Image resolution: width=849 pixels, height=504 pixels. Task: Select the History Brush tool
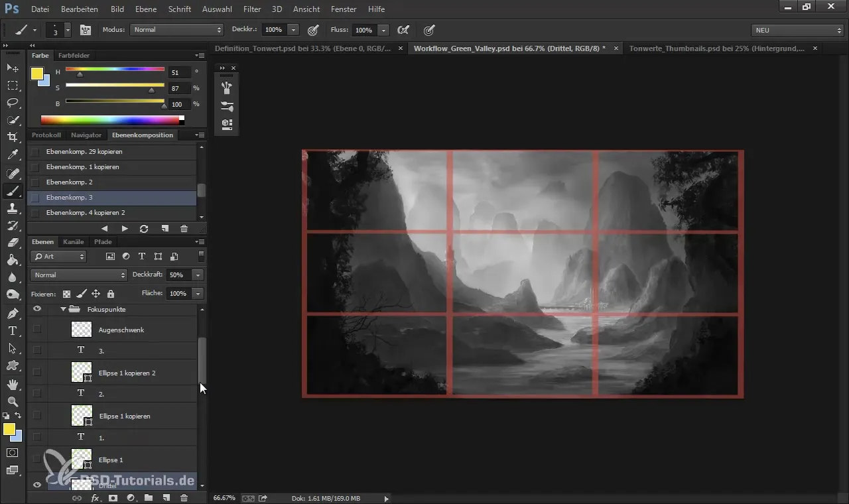[x=13, y=225]
